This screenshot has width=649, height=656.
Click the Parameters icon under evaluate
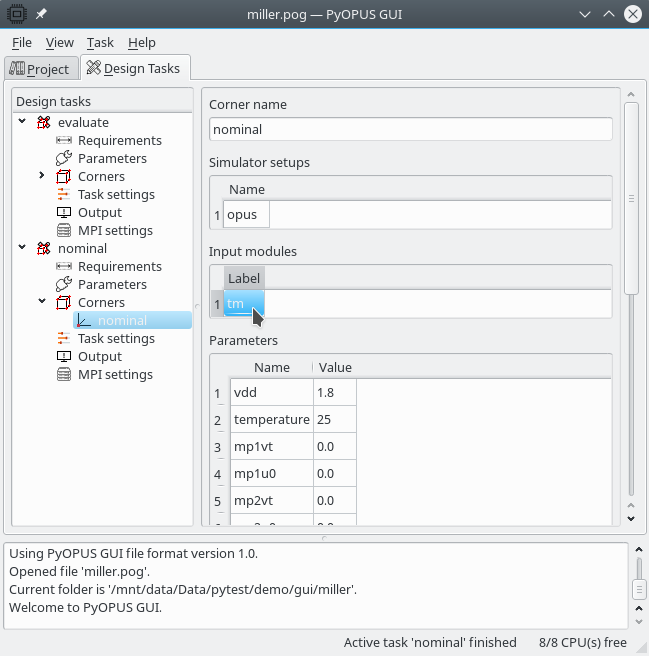(x=64, y=159)
